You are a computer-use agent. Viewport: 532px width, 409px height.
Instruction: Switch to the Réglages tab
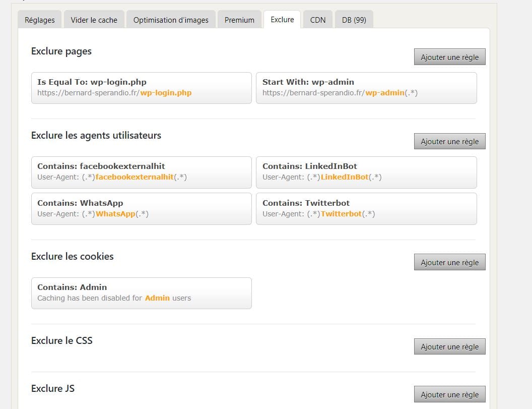[x=40, y=20]
